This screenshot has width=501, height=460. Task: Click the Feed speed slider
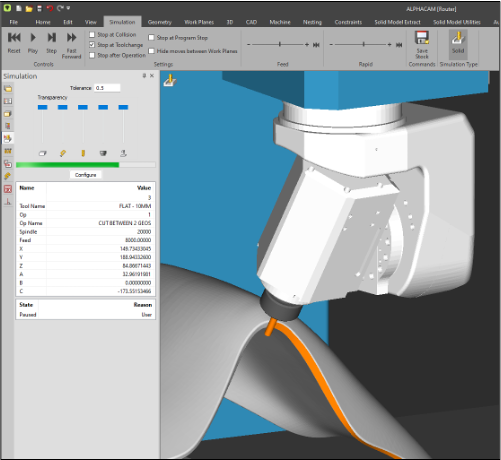pos(280,44)
